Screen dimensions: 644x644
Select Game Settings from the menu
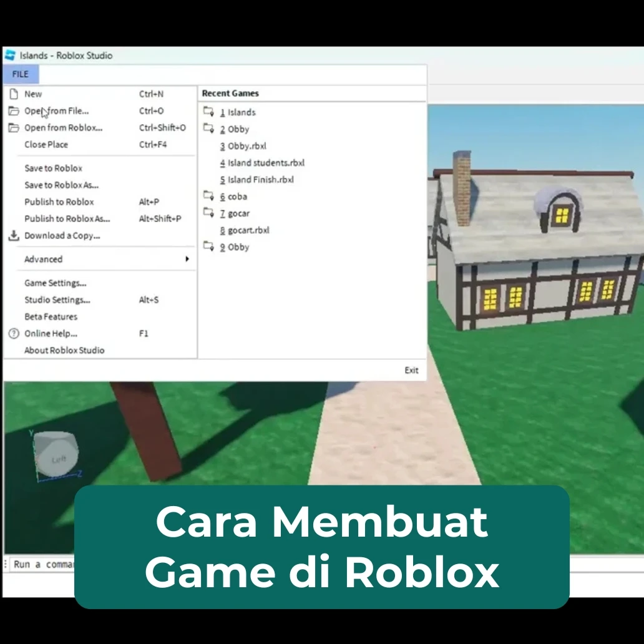(x=54, y=283)
